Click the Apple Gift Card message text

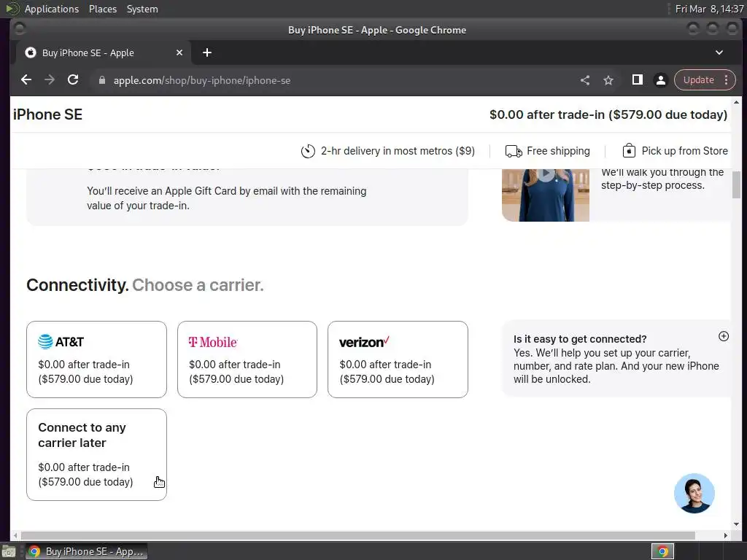(226, 198)
